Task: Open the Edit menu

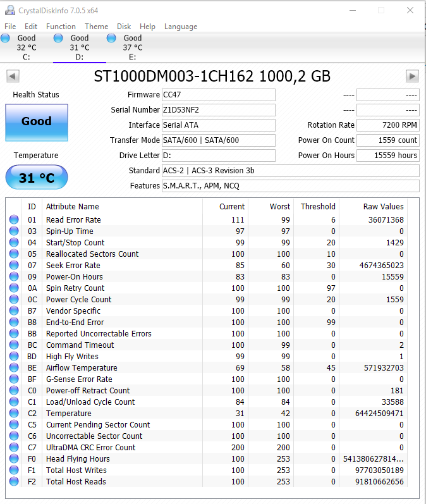Action: [31, 27]
